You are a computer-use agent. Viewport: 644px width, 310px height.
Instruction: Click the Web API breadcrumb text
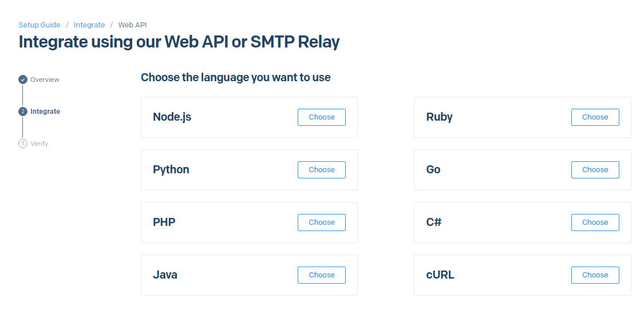click(133, 25)
